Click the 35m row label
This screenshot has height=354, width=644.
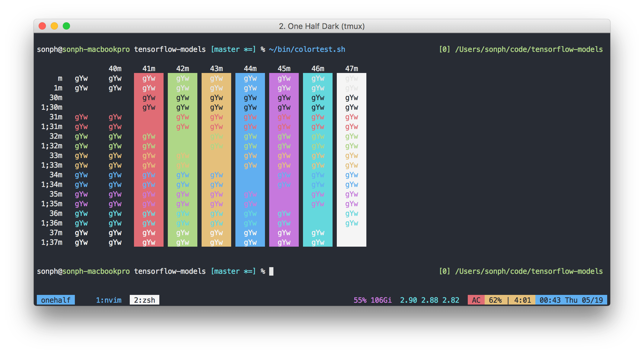coord(56,194)
